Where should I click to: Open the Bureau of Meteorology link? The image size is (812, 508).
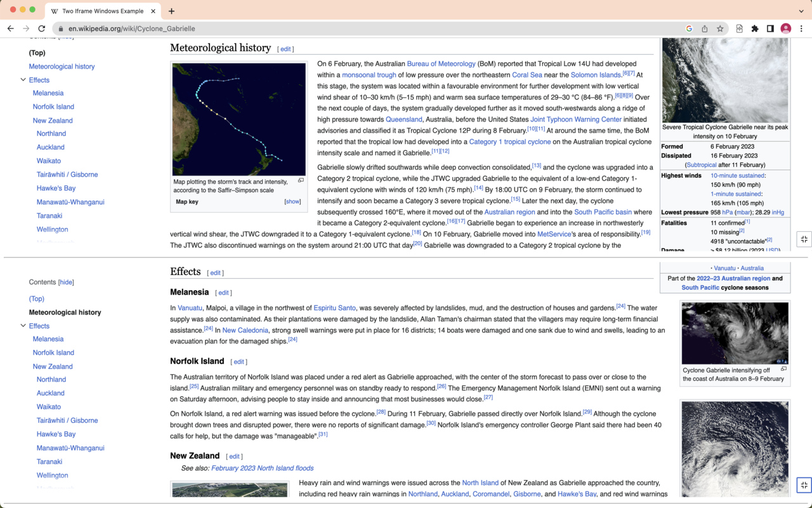[x=441, y=63]
